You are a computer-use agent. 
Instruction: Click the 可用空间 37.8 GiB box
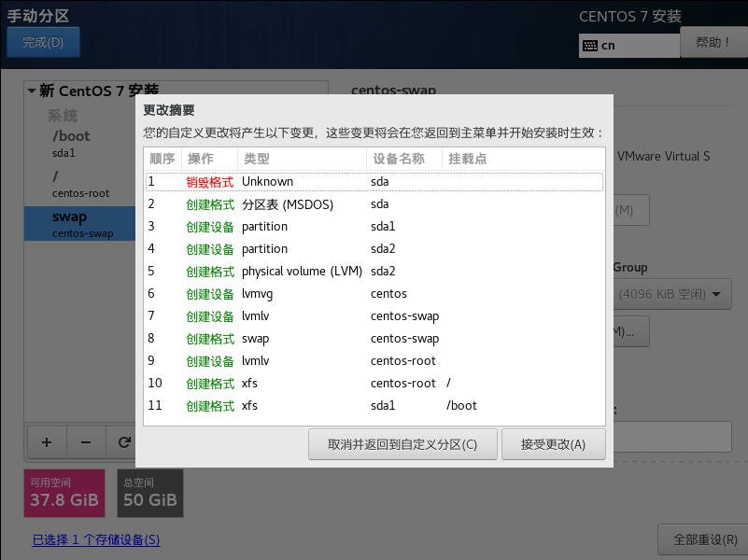click(x=64, y=494)
